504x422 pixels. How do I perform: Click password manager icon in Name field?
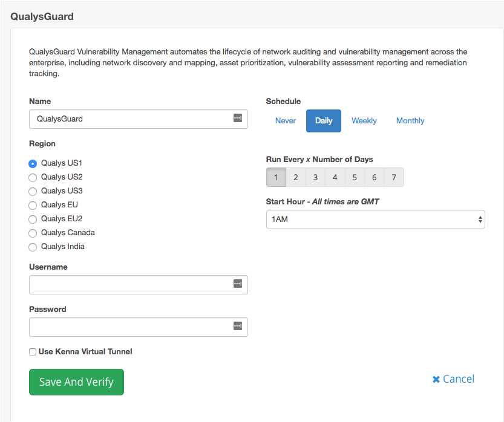[x=237, y=118]
